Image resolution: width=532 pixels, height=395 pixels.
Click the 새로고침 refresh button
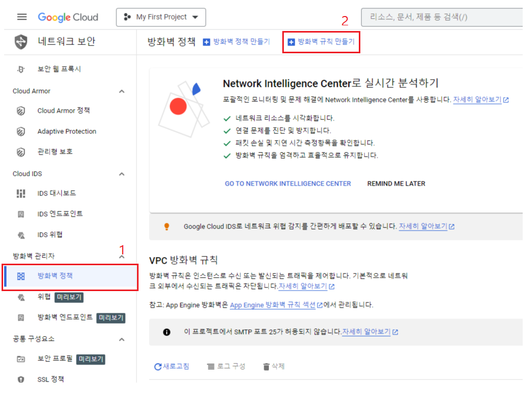[x=172, y=367]
